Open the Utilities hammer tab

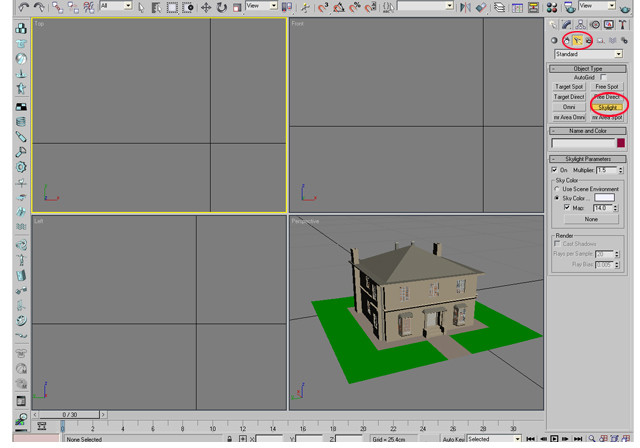(622, 24)
